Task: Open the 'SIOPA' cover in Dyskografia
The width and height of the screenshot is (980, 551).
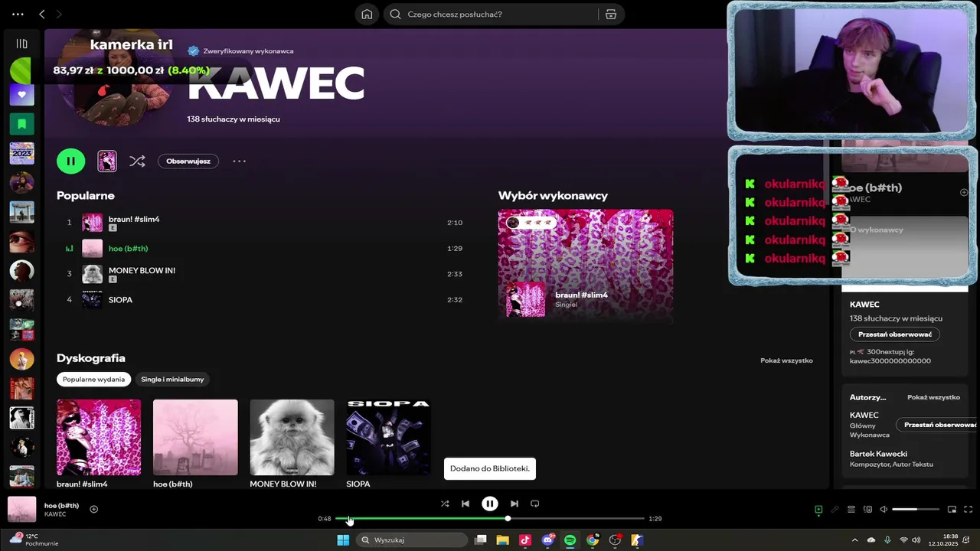Action: [388, 437]
